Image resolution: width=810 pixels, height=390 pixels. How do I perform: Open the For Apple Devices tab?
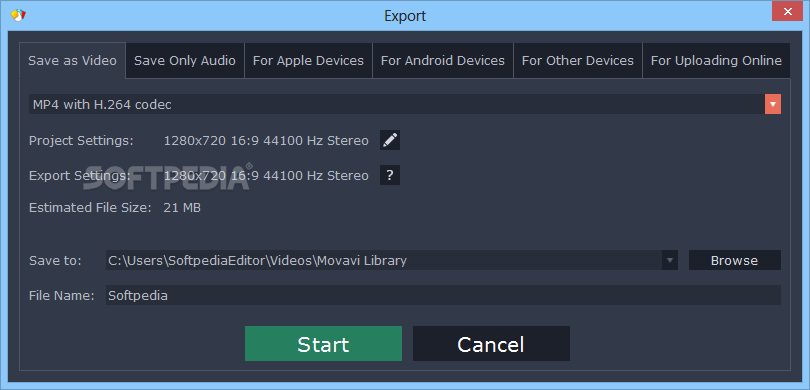308,60
